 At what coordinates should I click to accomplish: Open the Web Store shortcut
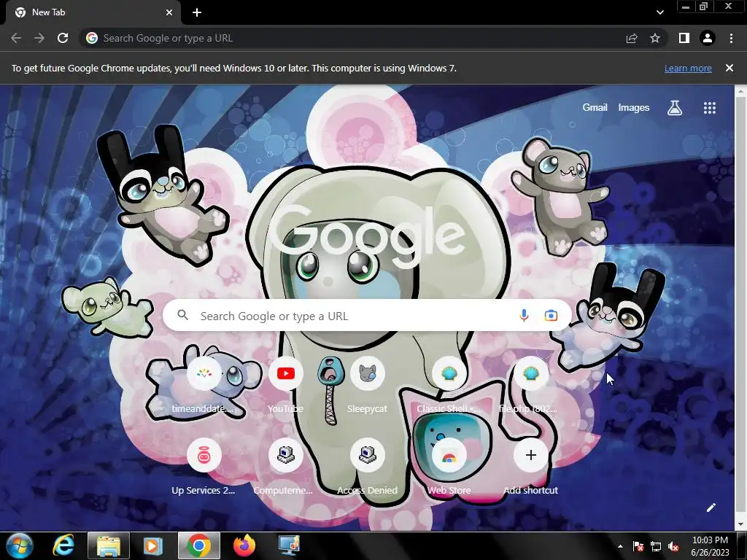(449, 466)
